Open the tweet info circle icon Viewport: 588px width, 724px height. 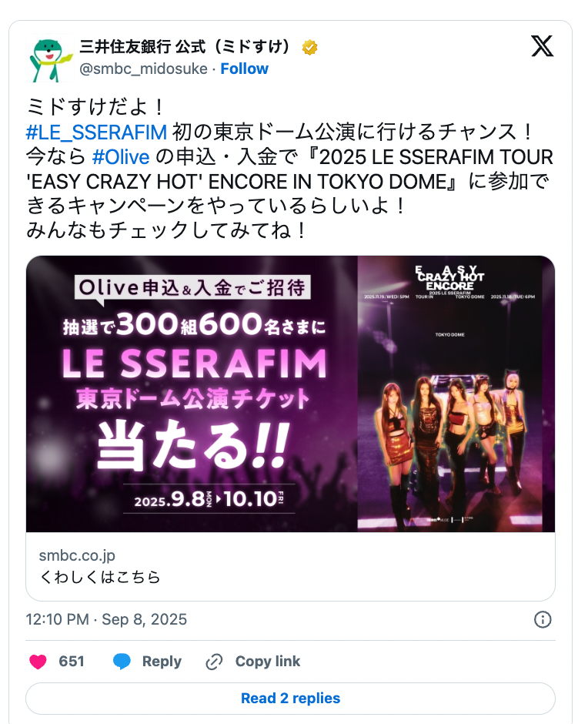(543, 619)
